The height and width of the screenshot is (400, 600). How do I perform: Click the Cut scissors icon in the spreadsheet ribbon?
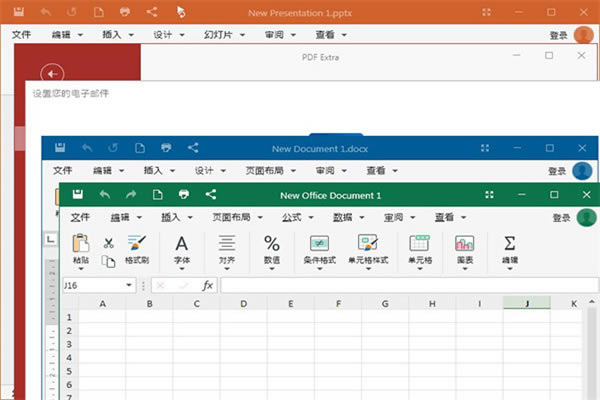click(x=108, y=243)
